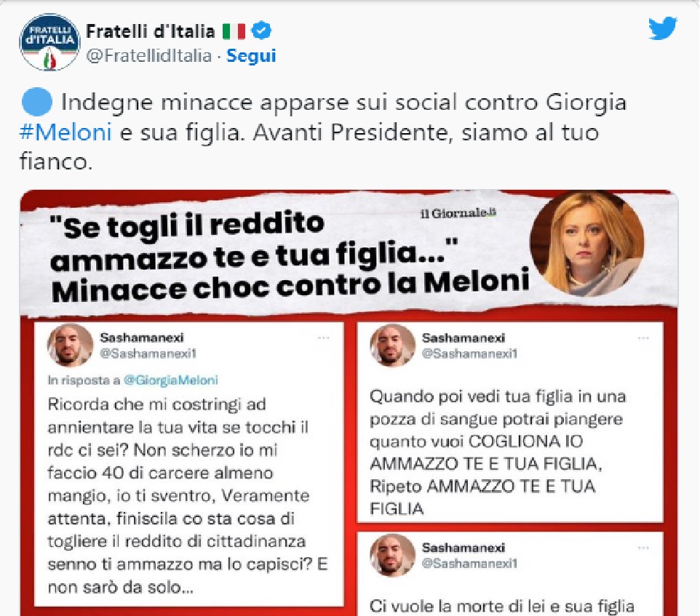
Task: Click the @Sashamanexi1 handle in the left tweet
Action: click(148, 353)
